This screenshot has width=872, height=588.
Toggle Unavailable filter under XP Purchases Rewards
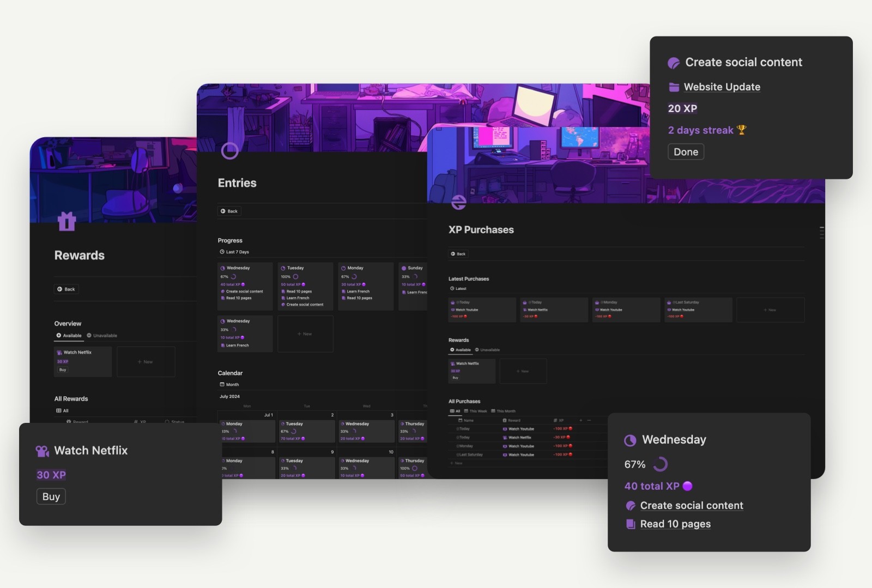(x=489, y=350)
